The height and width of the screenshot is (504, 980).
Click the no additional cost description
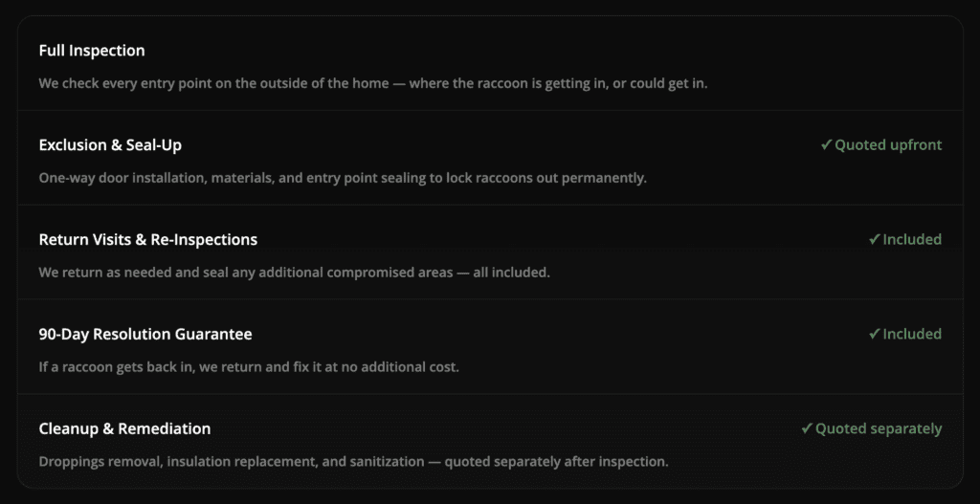click(249, 367)
